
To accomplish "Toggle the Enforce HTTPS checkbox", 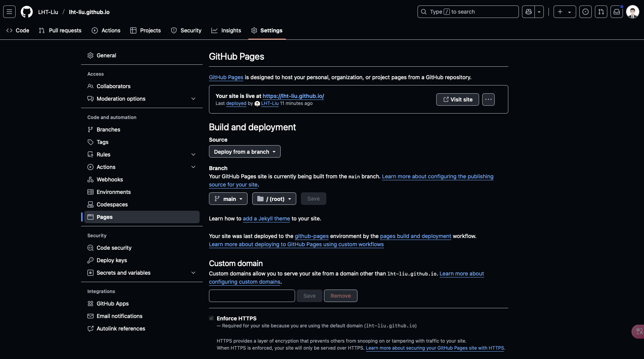I will click(211, 318).
